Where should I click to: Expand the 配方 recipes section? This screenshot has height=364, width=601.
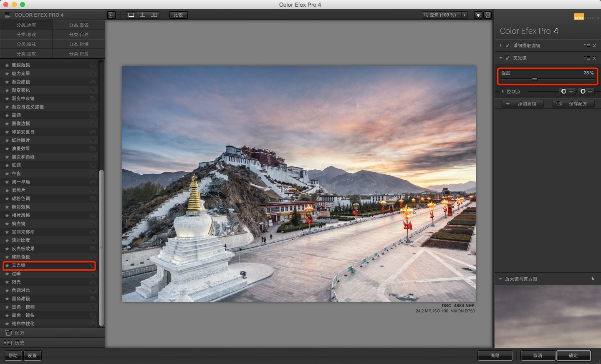click(x=52, y=333)
